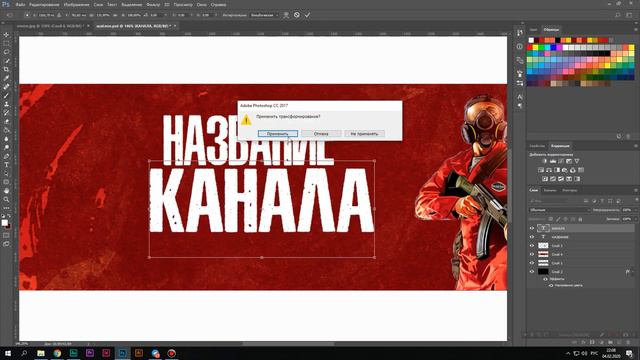Image resolution: width=640 pixels, height=360 pixels.
Task: Cancel transform with the options bar icon
Action: coord(297,15)
